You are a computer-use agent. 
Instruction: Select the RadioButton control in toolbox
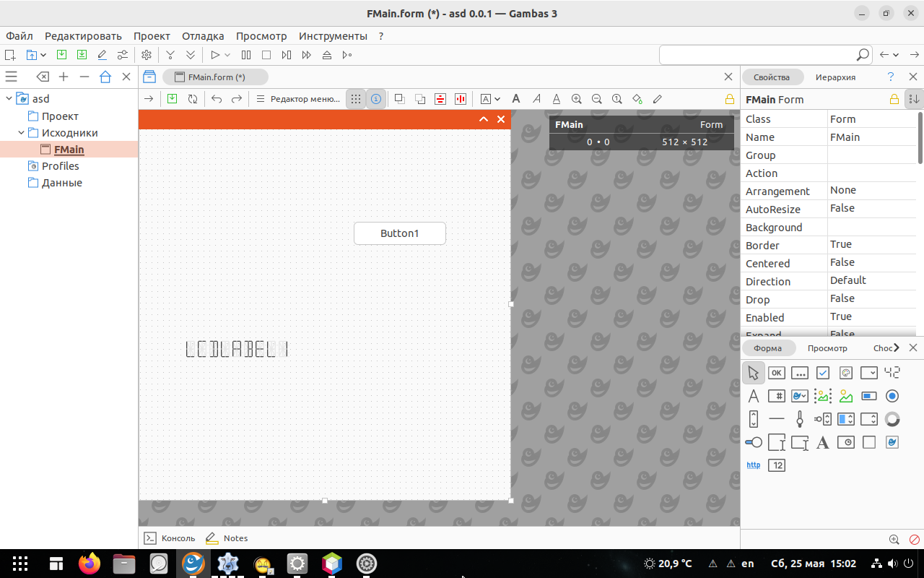click(892, 396)
